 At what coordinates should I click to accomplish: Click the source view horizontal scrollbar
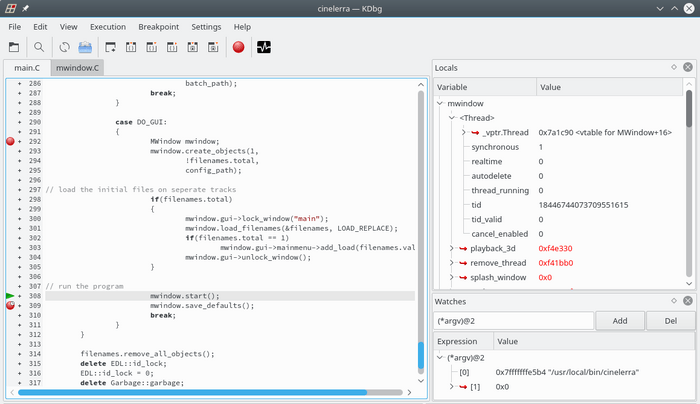coord(192,392)
